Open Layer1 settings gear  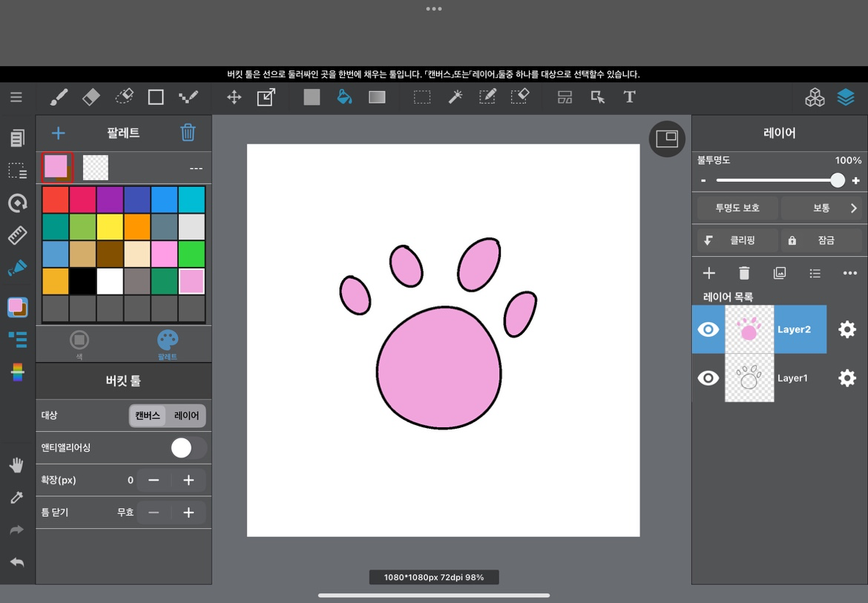846,378
